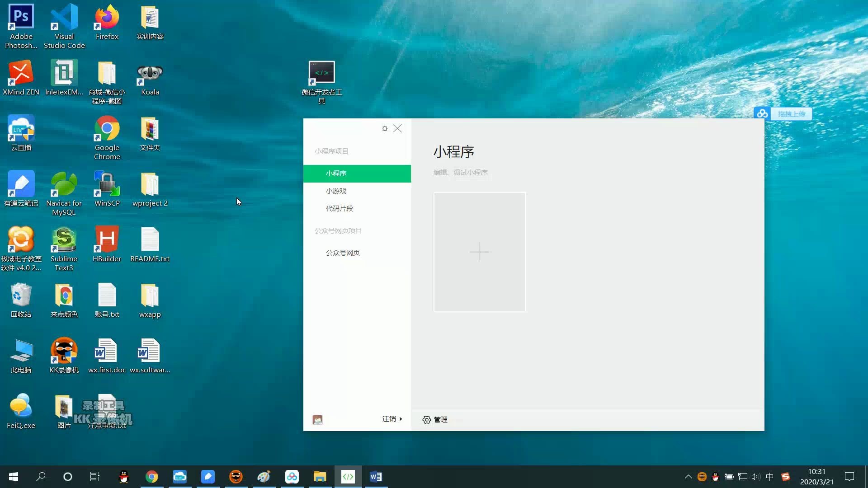Open the wxapp folder
The height and width of the screenshot is (488, 868).
point(150,300)
